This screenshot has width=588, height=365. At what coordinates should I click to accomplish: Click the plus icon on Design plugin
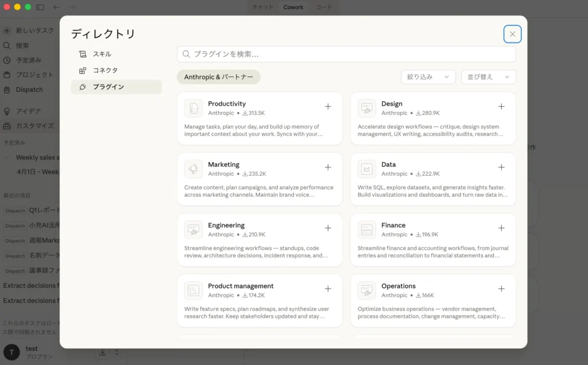tap(501, 107)
